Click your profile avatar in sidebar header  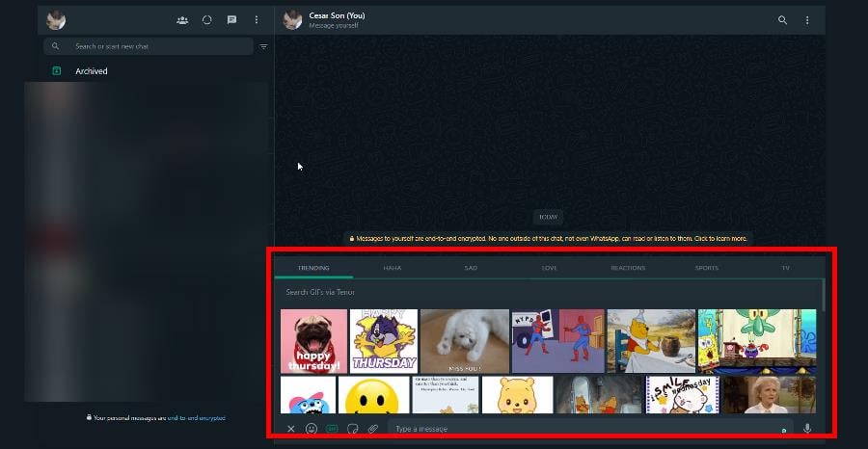click(56, 20)
